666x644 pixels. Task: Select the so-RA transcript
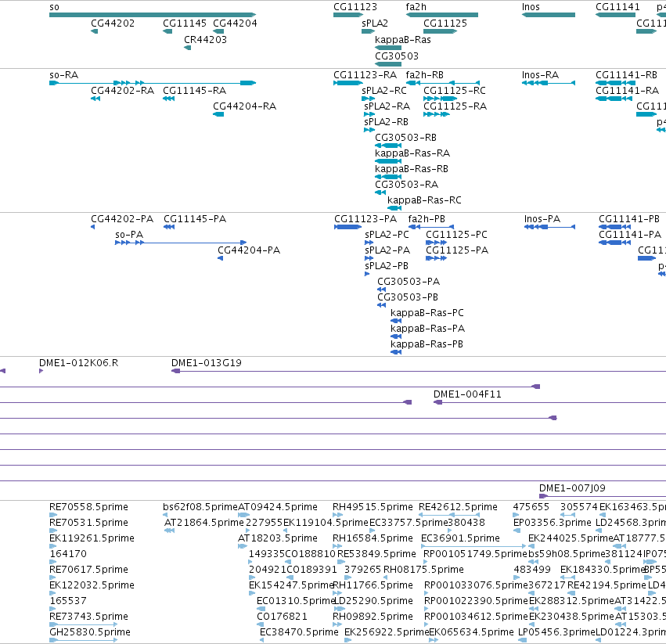coord(153,83)
